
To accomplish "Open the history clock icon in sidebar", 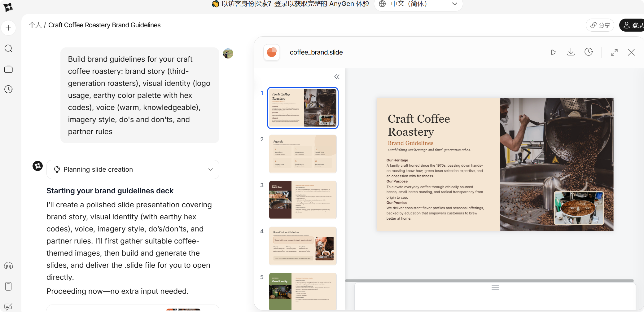I will pos(8,89).
